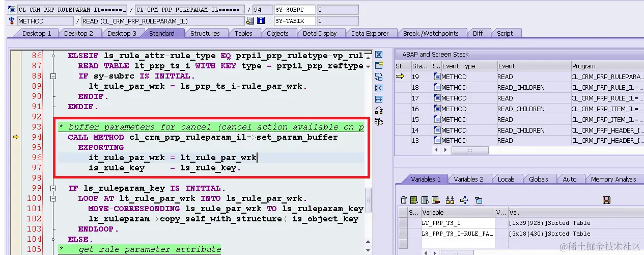The image size is (644, 255).
Task: Click the new tool icon beside the source editor
Action: tap(379, 65)
